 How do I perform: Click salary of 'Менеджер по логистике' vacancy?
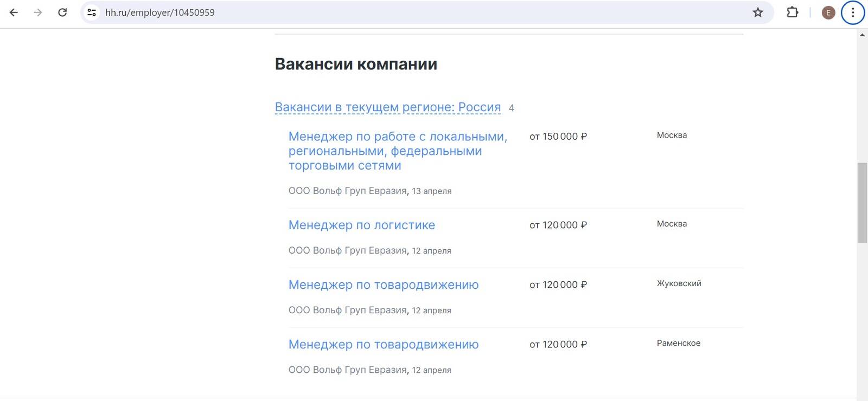(558, 225)
